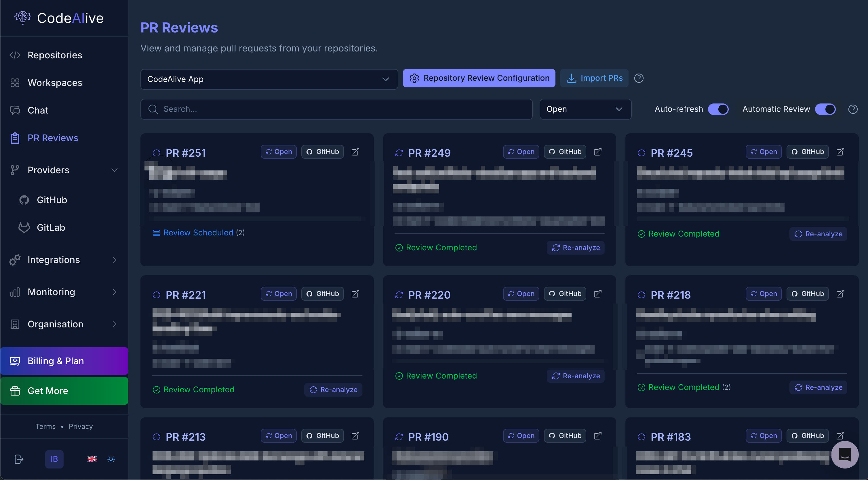Select the GitHub provider in the sidebar
Image resolution: width=868 pixels, height=480 pixels.
coord(51,199)
